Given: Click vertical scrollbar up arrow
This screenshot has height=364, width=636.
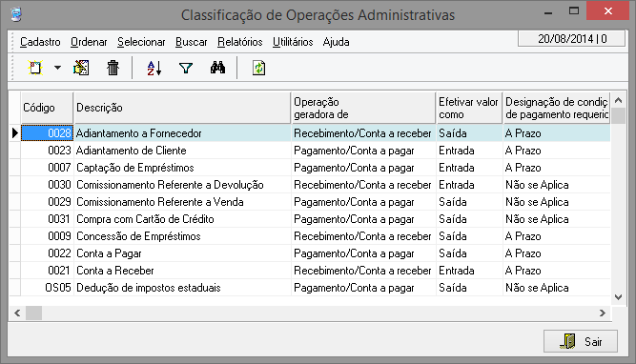Looking at the screenshot, I should [x=618, y=100].
